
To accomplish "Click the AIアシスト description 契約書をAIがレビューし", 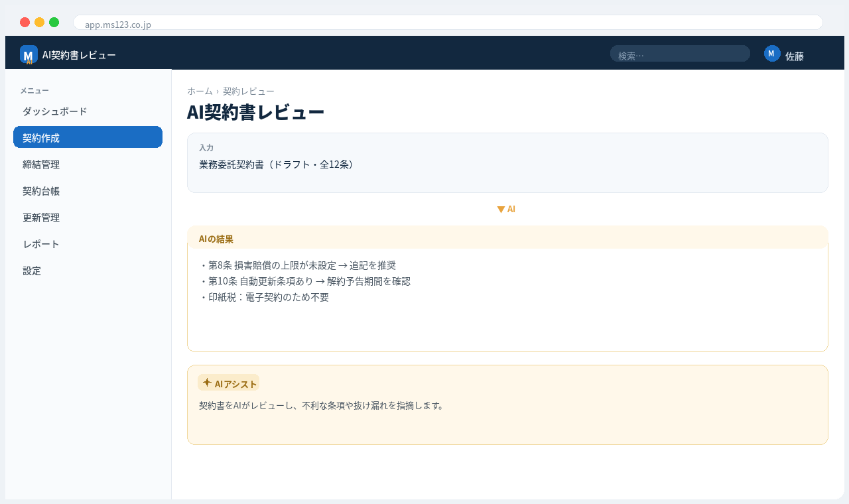I will click(321, 405).
